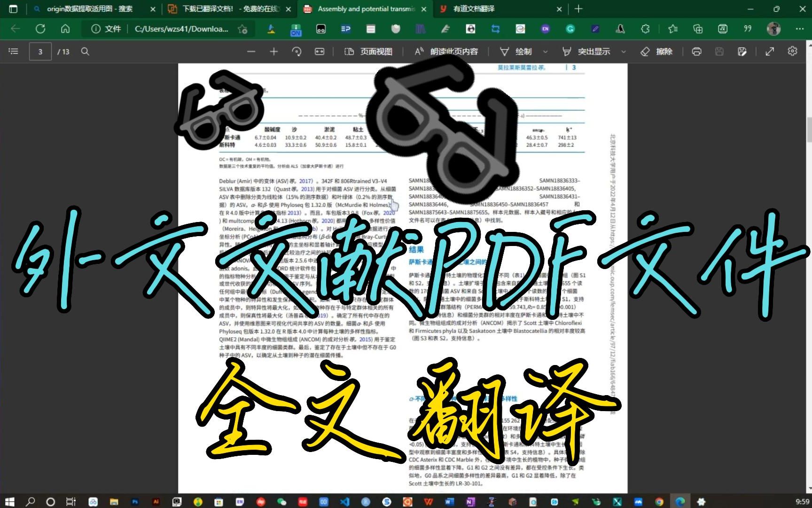Open a new browser tab

[x=578, y=9]
